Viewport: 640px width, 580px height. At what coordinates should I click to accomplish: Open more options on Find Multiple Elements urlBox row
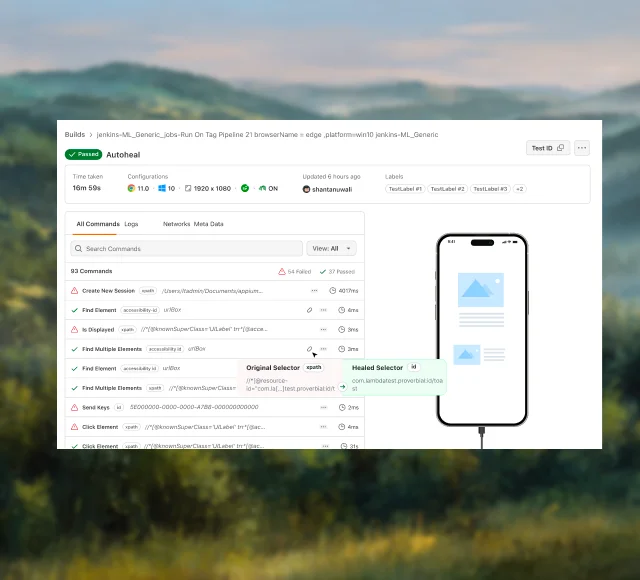point(323,349)
